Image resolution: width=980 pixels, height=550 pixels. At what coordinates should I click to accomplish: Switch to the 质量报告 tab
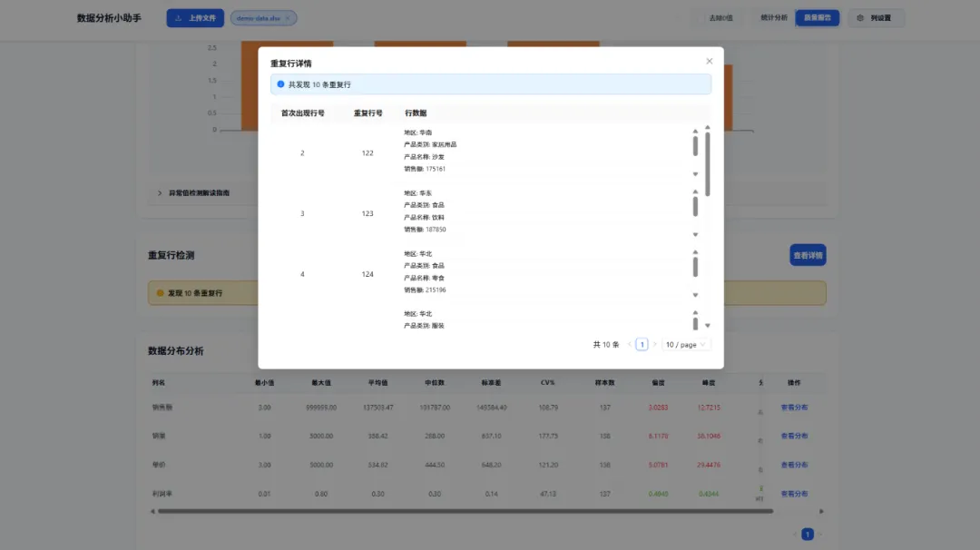coord(817,18)
